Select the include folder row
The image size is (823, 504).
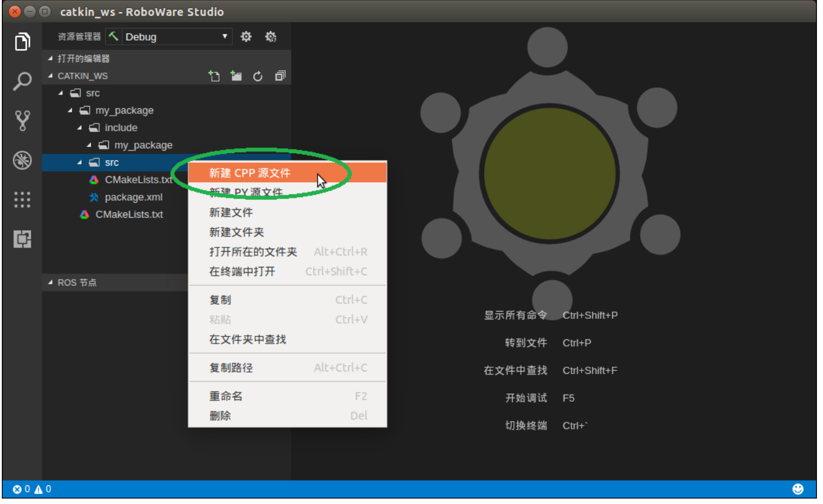click(166, 128)
